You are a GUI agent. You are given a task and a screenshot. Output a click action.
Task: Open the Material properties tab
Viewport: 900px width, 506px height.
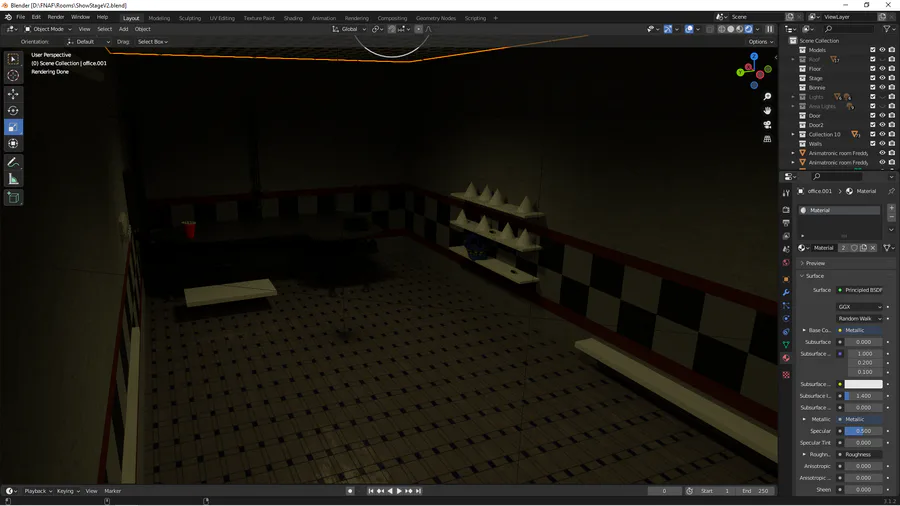pos(786,358)
